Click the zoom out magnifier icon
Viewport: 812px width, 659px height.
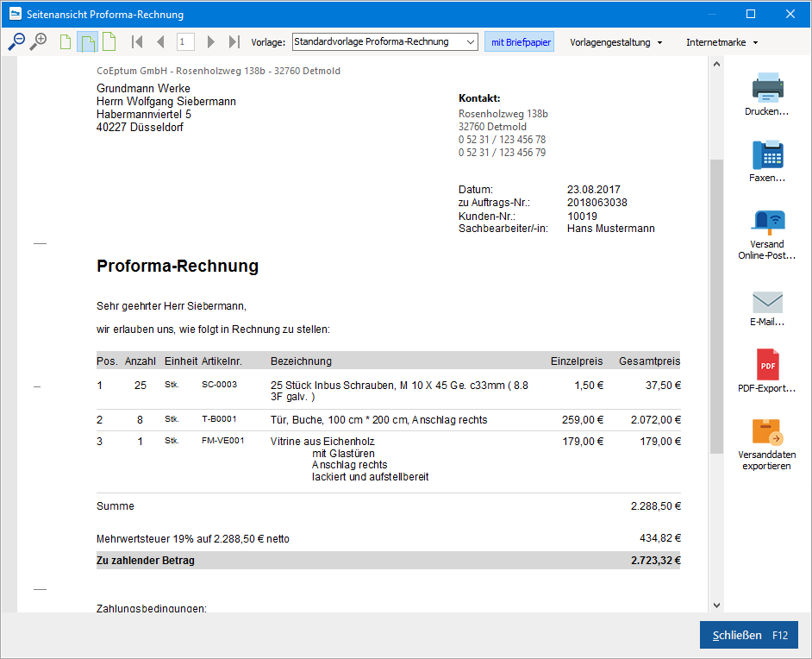(x=16, y=41)
